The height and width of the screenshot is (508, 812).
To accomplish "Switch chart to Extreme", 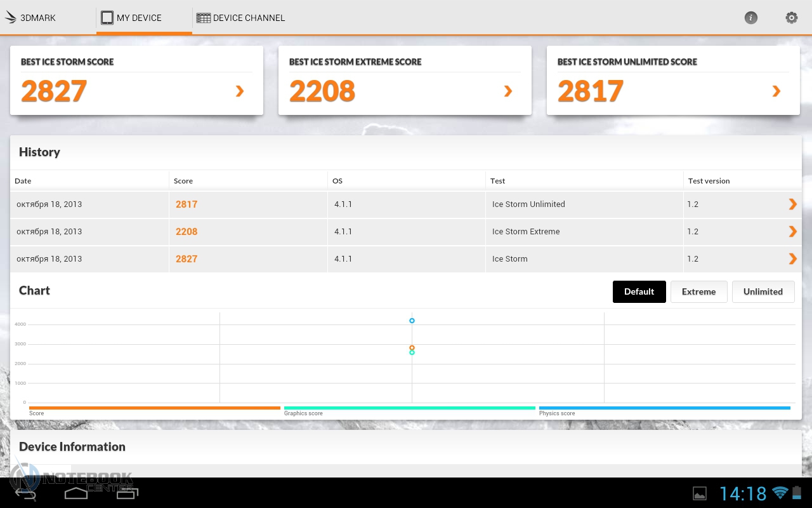I will click(x=698, y=291).
